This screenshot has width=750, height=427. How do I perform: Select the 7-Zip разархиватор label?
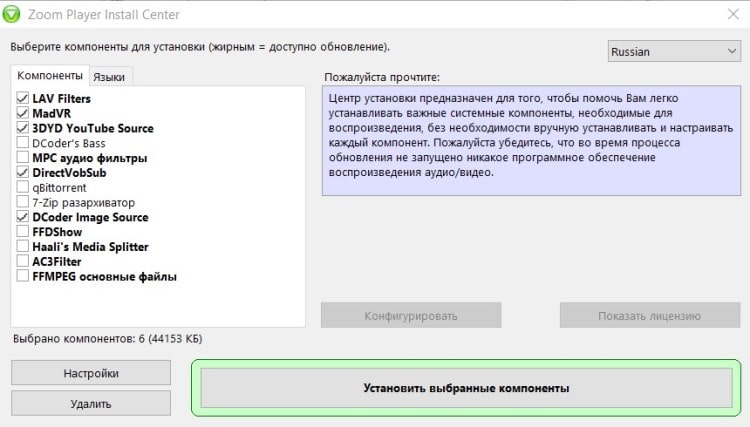tap(84, 202)
